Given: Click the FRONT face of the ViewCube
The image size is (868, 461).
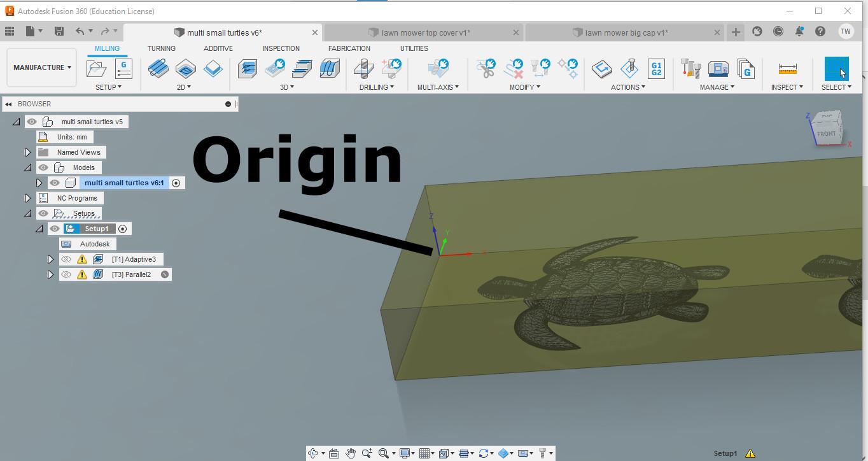Looking at the screenshot, I should pyautogui.click(x=827, y=133).
